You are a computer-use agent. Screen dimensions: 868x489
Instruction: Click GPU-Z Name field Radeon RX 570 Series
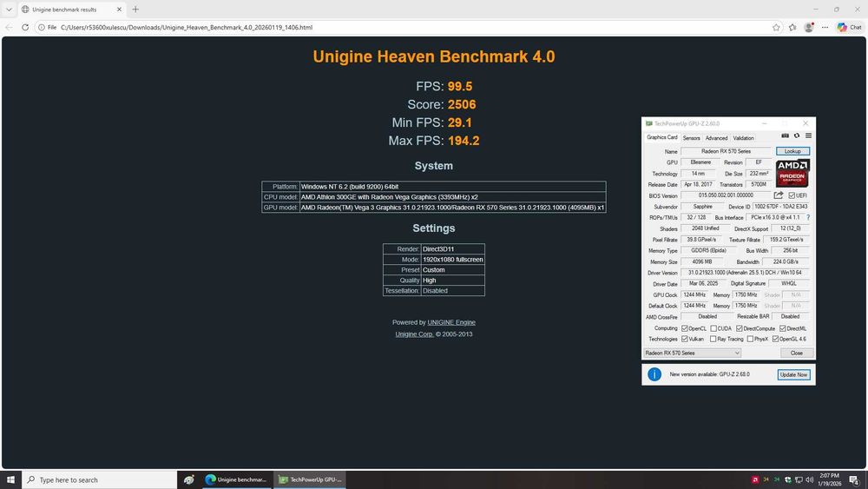point(726,151)
